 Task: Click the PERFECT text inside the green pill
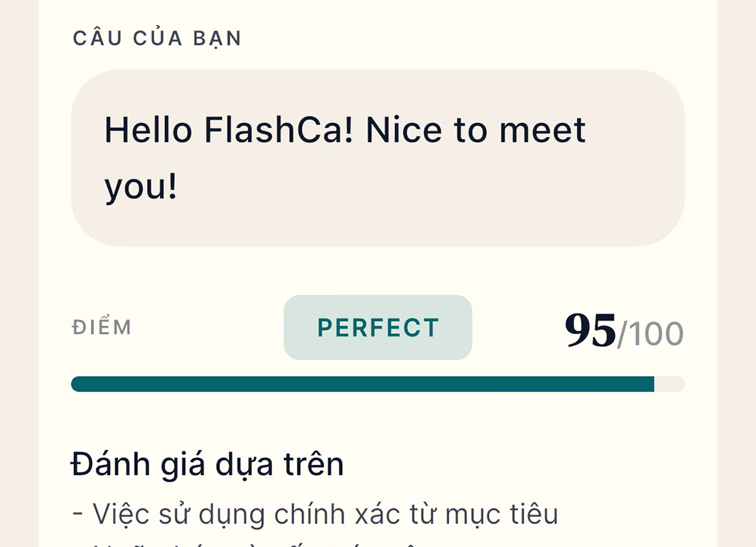pos(377,327)
